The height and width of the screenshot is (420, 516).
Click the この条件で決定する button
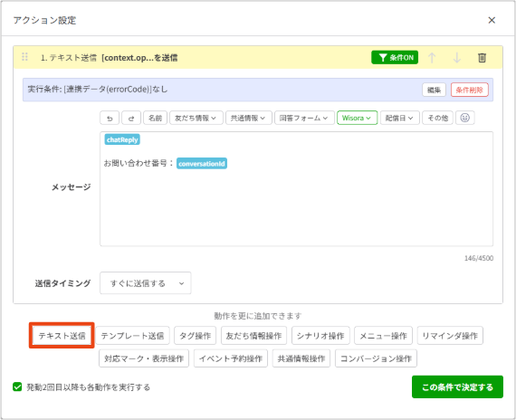pyautogui.click(x=457, y=387)
